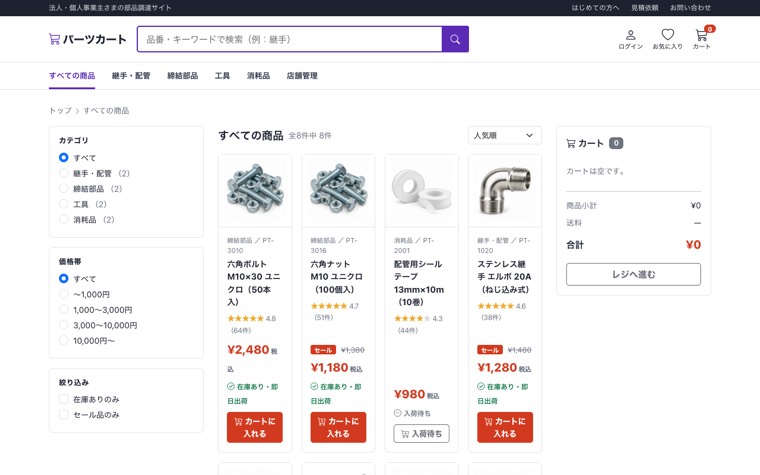Select price range 10,000円〜
760x475 pixels.
63,341
